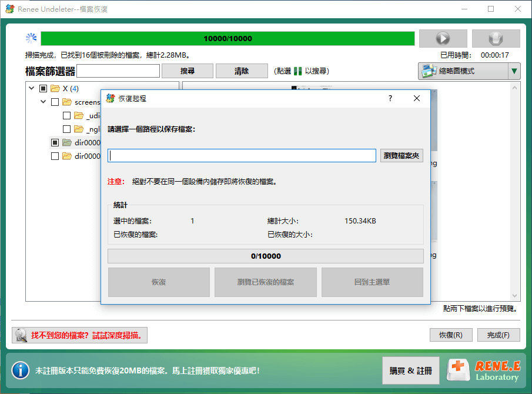This screenshot has width=532, height=394.
Task: Select the X (4) tree label
Action: coord(71,89)
